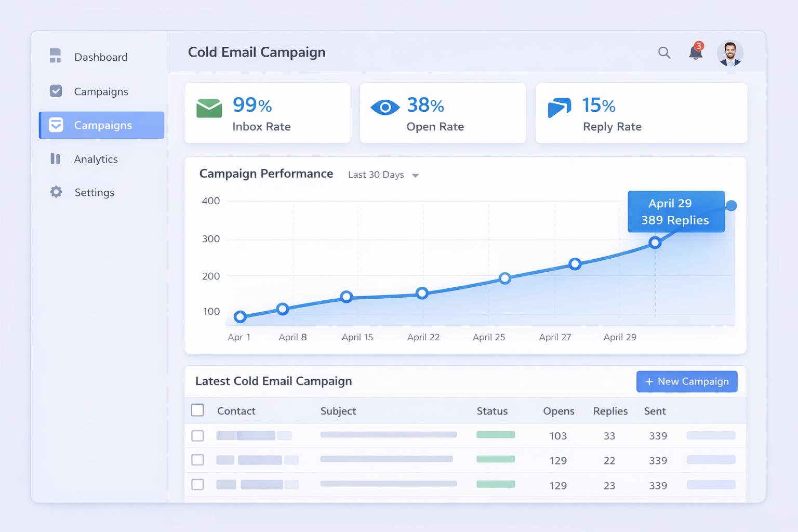Select the highlighted Campaigns menu item
The image size is (798, 532).
pos(102,125)
